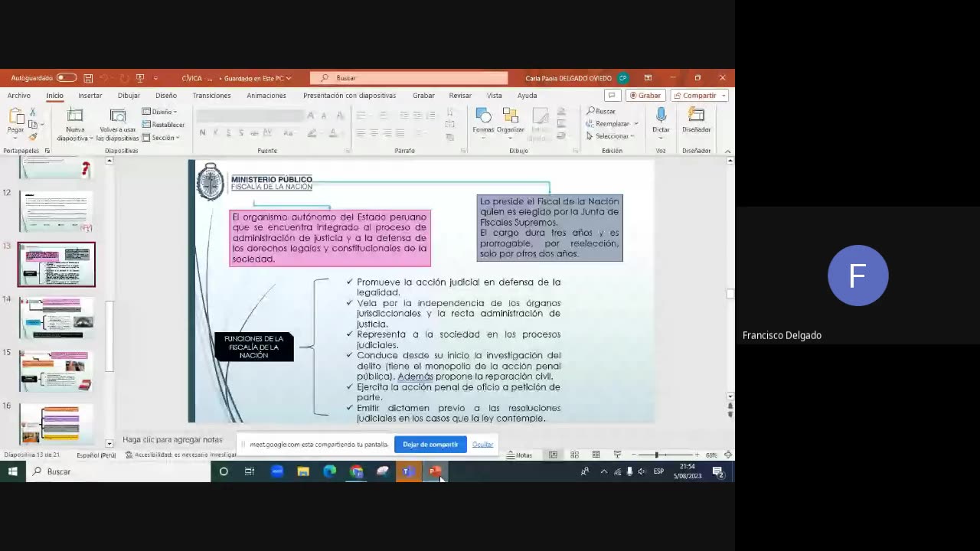Click the Format Painter brush icon
The height and width of the screenshot is (551, 980).
33,136
